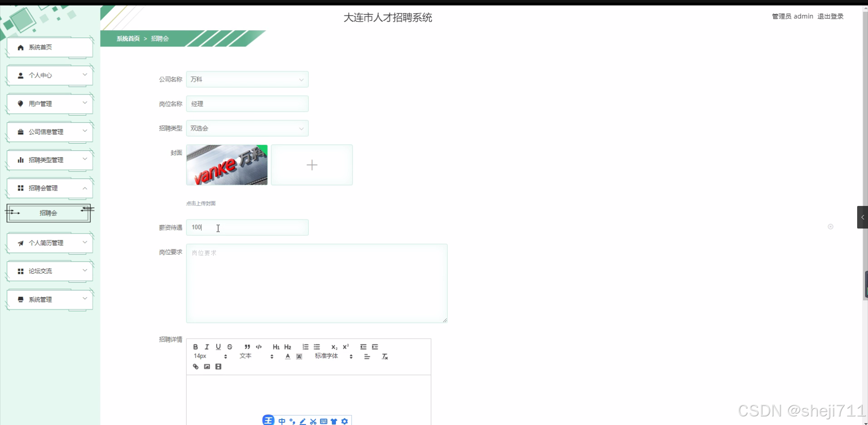Open the 招聘类型 recruitment type dropdown

pos(247,128)
